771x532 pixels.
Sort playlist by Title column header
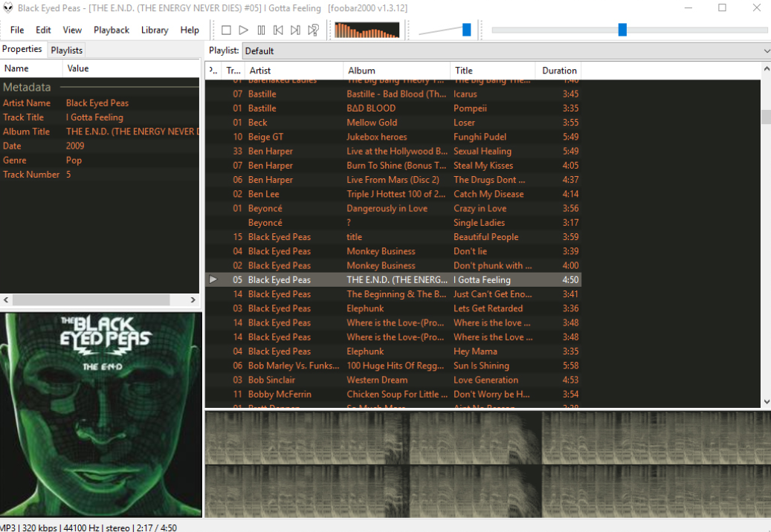493,71
